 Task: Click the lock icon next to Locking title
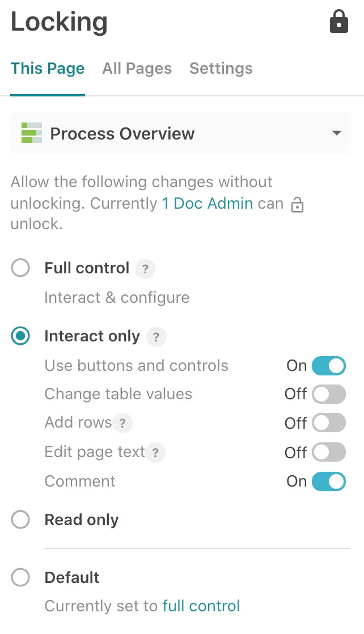point(339,23)
